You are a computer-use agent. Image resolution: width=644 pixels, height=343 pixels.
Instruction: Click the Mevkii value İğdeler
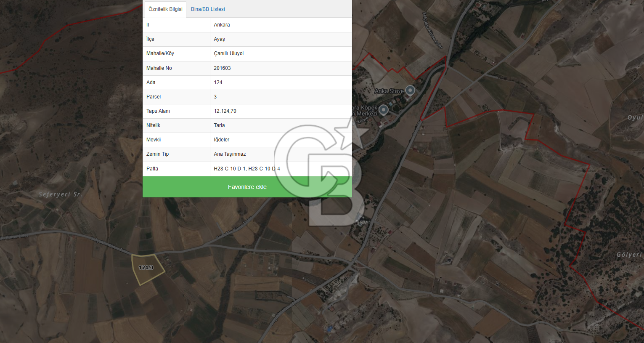[221, 140]
